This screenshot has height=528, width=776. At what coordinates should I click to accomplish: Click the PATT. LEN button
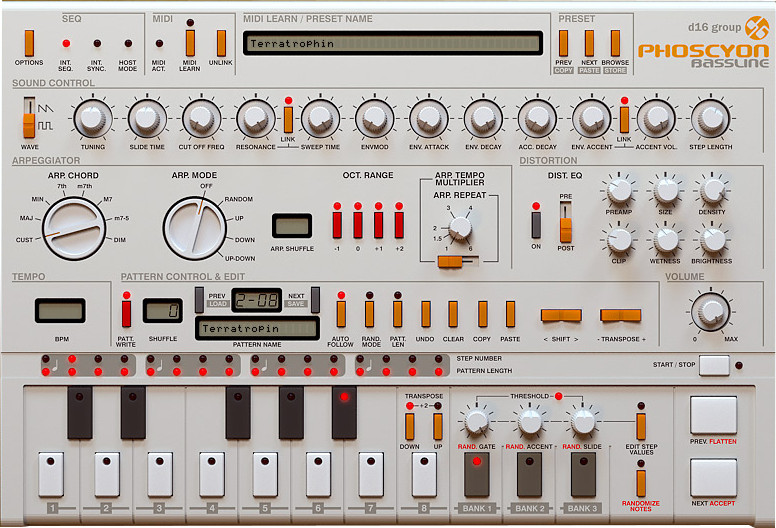[x=397, y=314]
